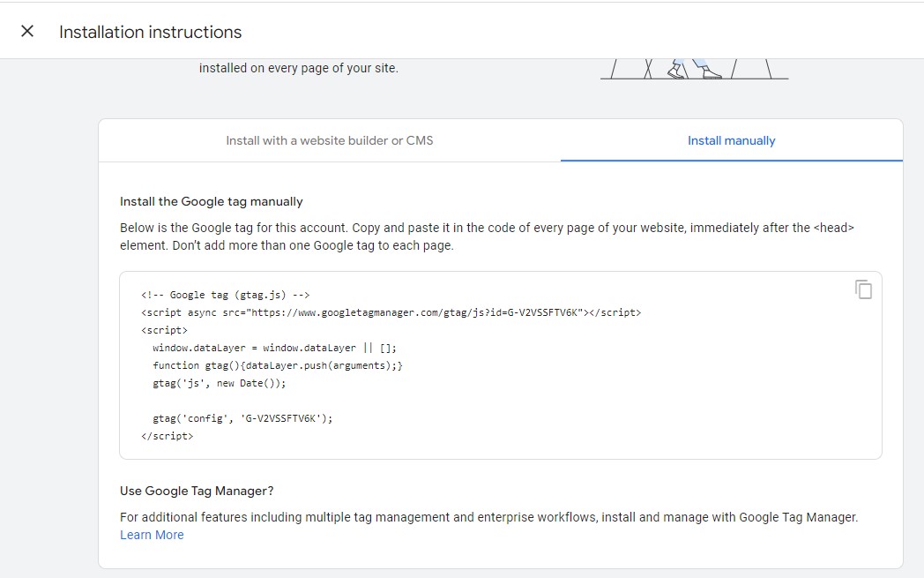The image size is (924, 578).
Task: Open the Learn More link
Action: pyautogui.click(x=152, y=535)
